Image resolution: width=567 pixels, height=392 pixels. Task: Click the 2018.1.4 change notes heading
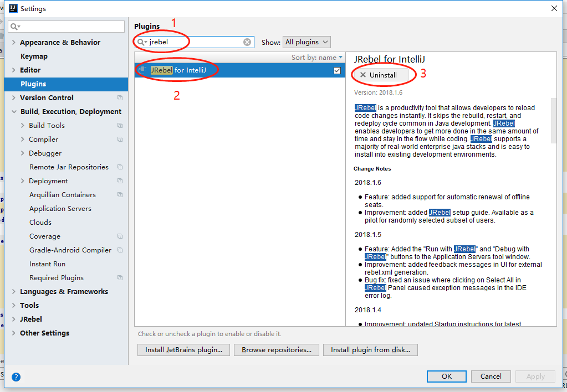click(x=368, y=310)
